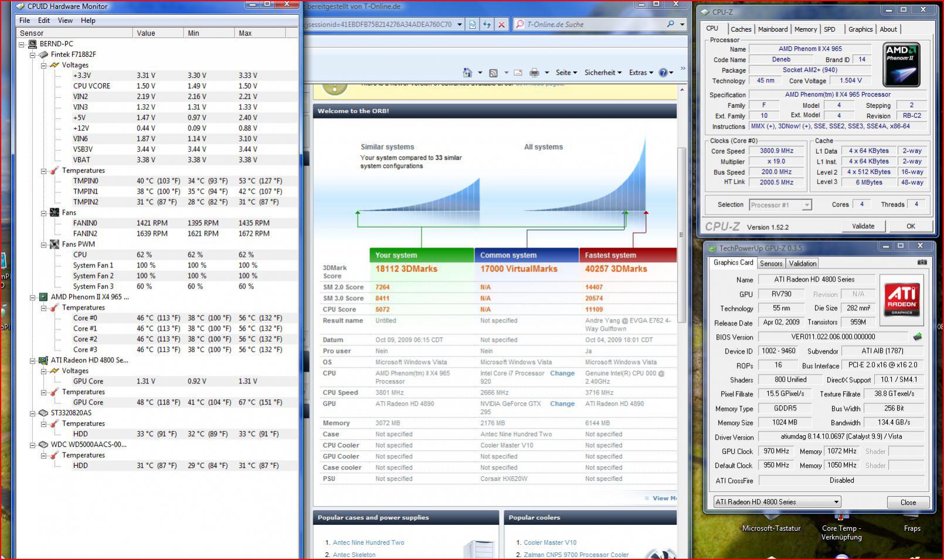Screen dimensions: 944x560
Task: Show more toolbar commands with the chevron
Action: click(682, 69)
